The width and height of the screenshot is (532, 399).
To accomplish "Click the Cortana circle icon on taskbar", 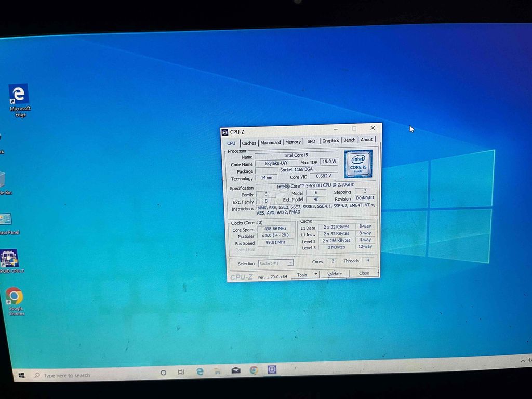I will [x=163, y=373].
